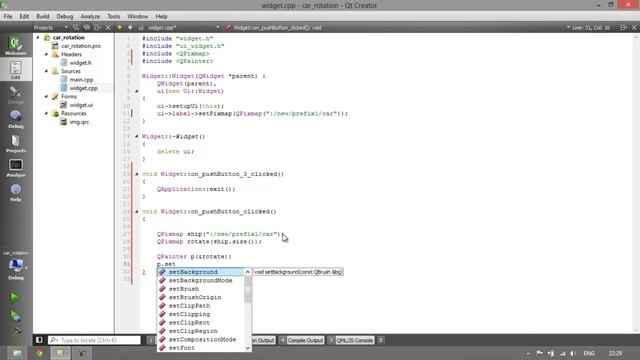Click Line 31 Col 10 position indicator
This screenshot has height=360, width=640.
[591, 27]
